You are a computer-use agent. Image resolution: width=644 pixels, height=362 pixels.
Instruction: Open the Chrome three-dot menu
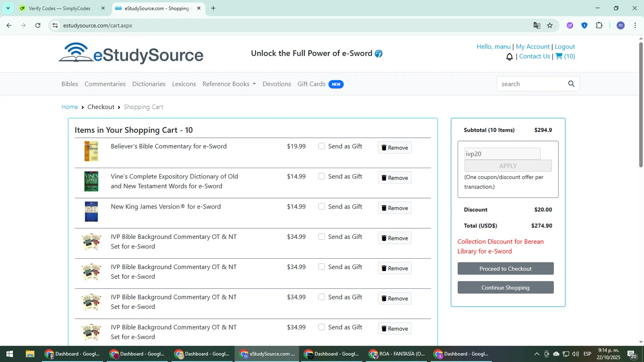coord(635,25)
